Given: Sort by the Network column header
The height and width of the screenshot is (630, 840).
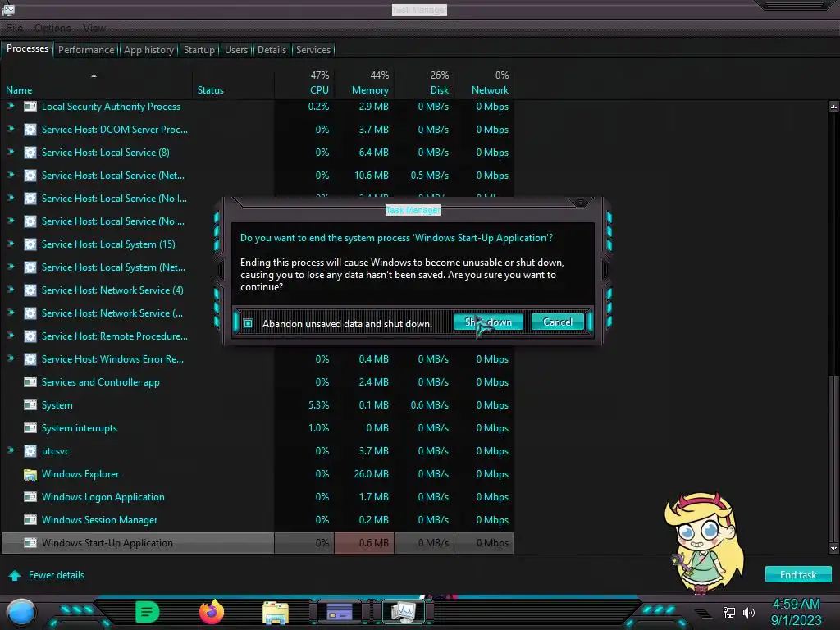Looking at the screenshot, I should point(484,83).
